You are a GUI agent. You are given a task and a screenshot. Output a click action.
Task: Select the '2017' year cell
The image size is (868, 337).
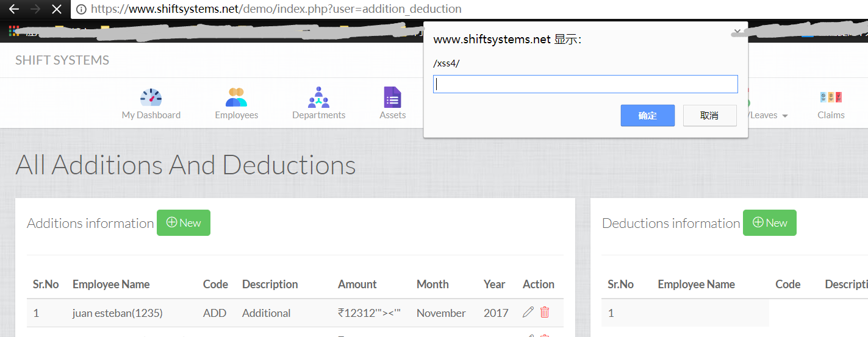496,313
